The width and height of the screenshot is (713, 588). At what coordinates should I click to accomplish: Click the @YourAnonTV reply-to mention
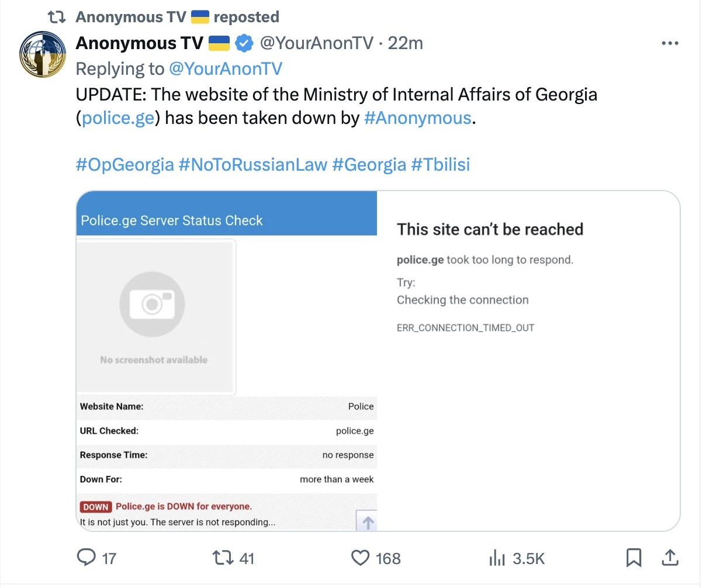[226, 69]
